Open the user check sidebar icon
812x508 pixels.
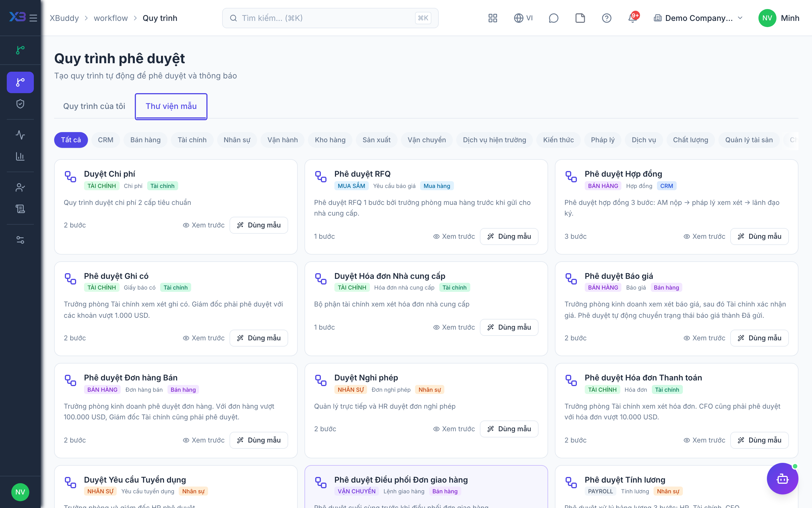[x=20, y=187]
